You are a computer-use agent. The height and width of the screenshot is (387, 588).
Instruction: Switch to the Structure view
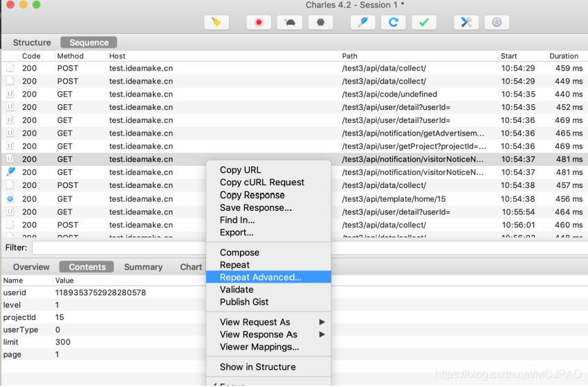coord(32,43)
